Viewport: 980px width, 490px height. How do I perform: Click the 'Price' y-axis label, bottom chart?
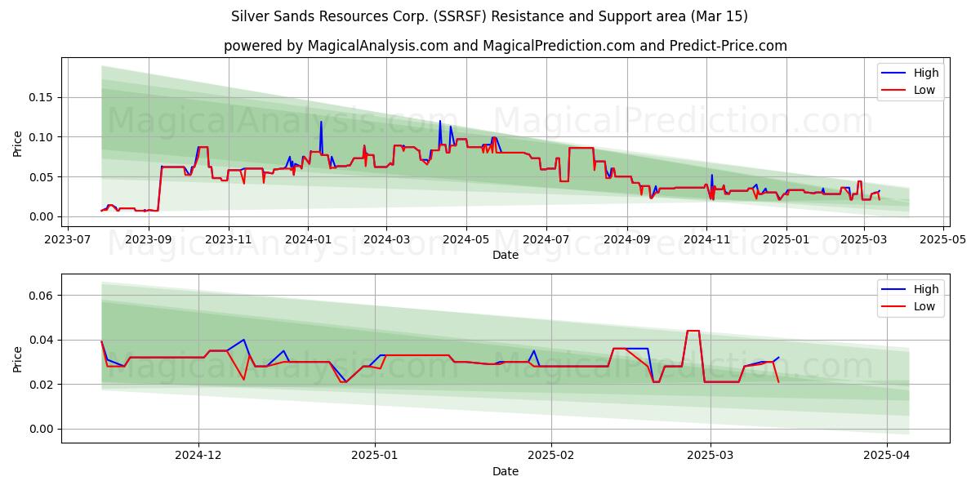[18, 359]
